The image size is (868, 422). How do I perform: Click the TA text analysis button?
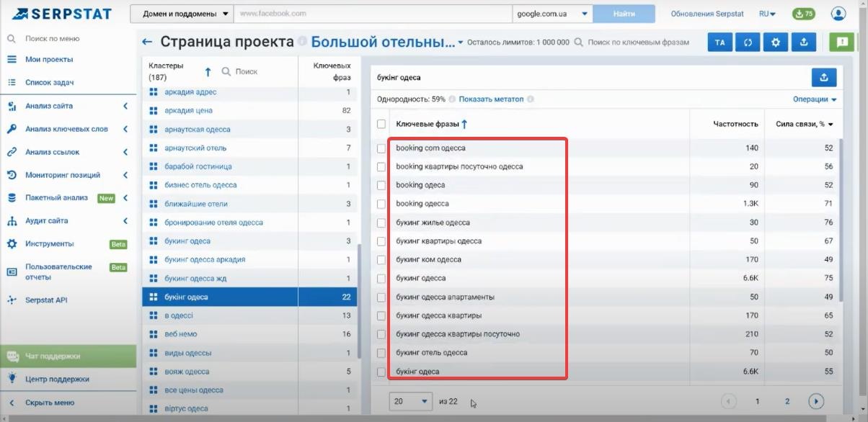pos(719,42)
